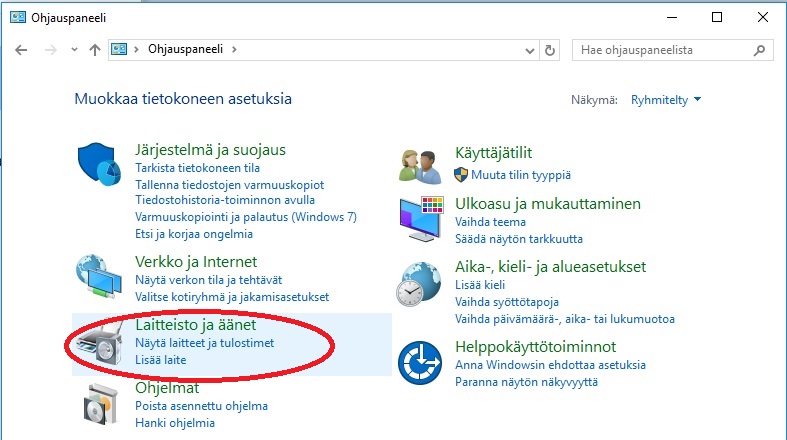
Task: Click the Back navigation arrow
Action: click(22, 49)
